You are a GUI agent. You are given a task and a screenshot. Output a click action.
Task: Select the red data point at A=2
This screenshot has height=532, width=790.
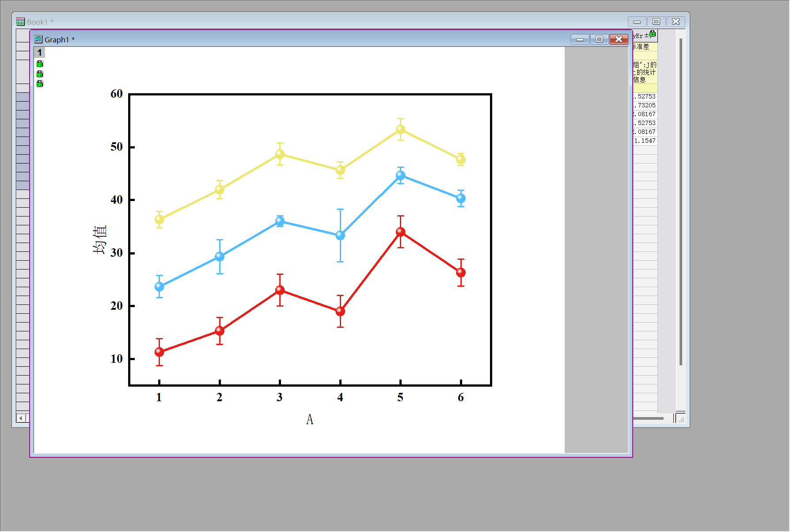coord(220,331)
